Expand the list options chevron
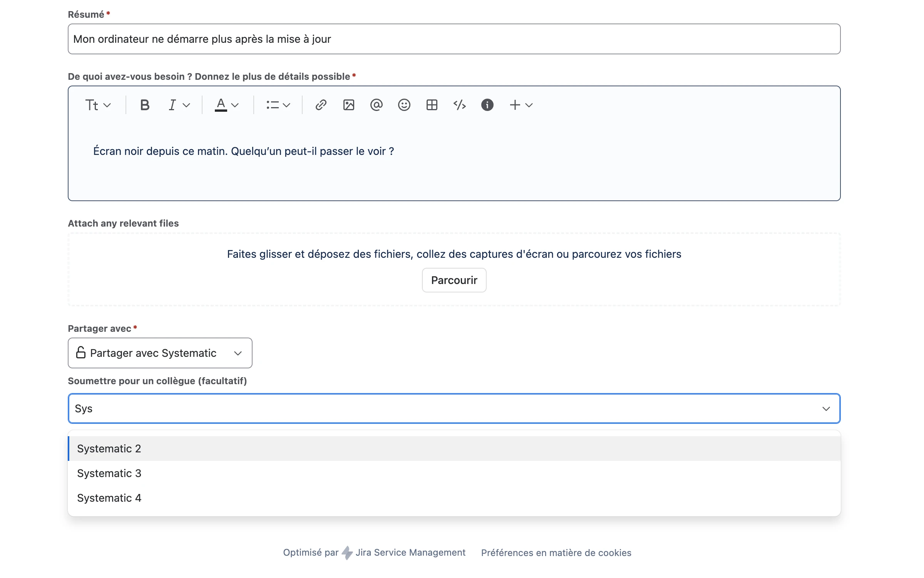Image resolution: width=924 pixels, height=578 pixels. (286, 105)
